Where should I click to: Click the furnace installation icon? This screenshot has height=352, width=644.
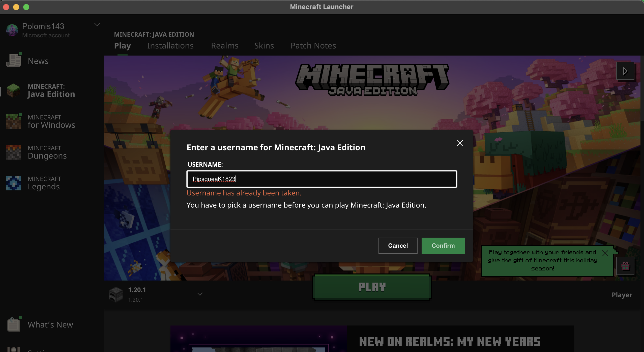click(x=116, y=294)
